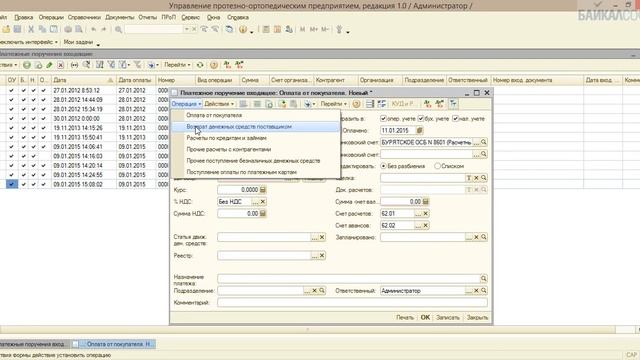Clear the Счет расчетов value 62.01
640x360 pixels.
425,213
